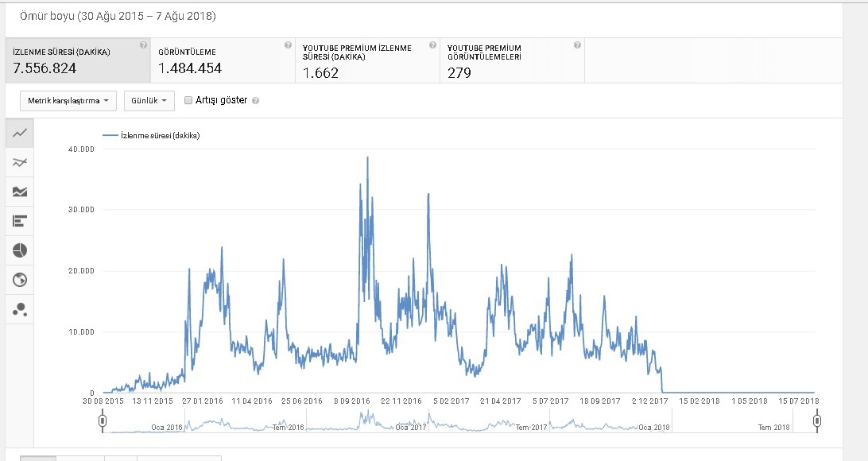Viewport: 868px width, 461px height.
Task: Enable the Artışı göster checkbox
Action: tap(188, 100)
